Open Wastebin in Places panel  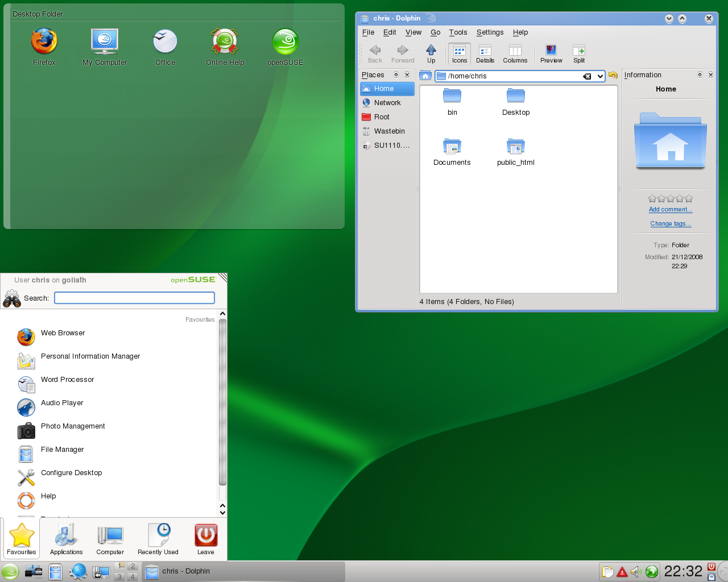[387, 131]
